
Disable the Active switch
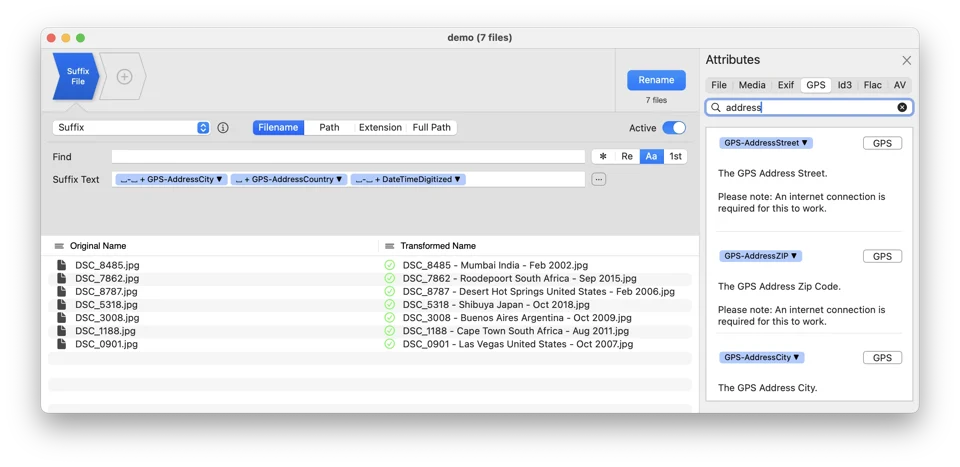[673, 128]
